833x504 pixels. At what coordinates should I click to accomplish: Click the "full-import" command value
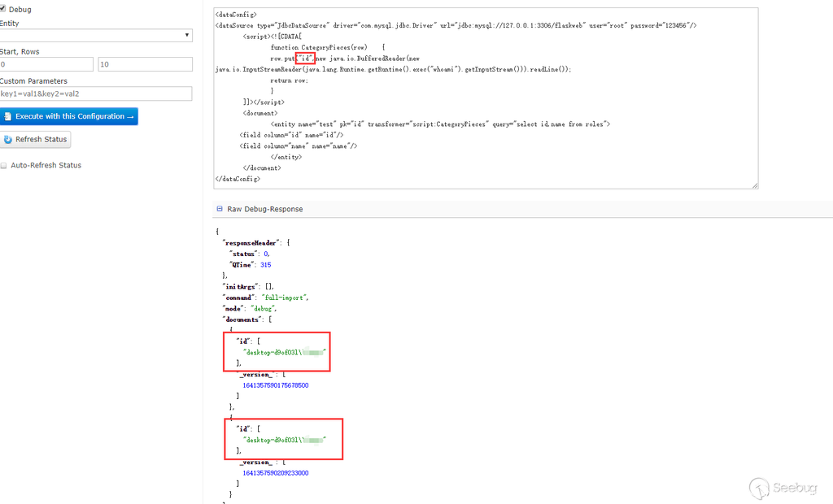click(x=282, y=298)
